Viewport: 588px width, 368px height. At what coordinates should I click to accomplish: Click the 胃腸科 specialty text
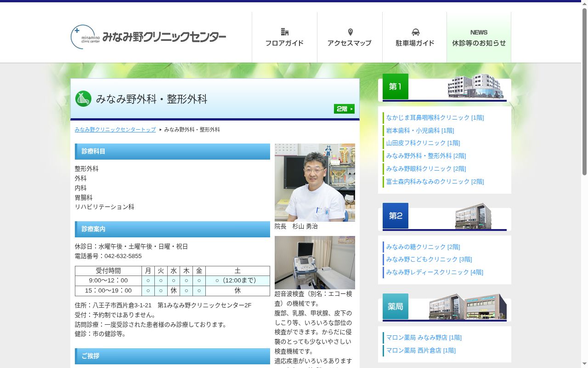click(84, 198)
